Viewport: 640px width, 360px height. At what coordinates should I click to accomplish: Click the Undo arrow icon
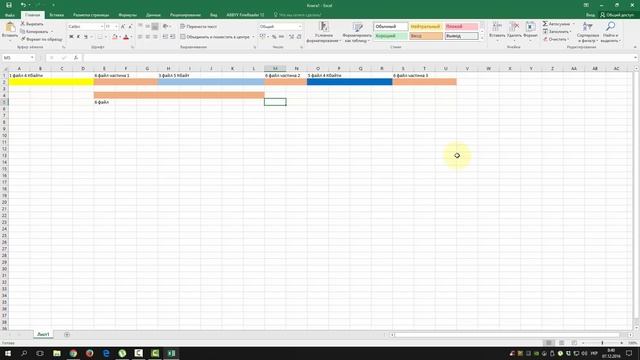23,5
